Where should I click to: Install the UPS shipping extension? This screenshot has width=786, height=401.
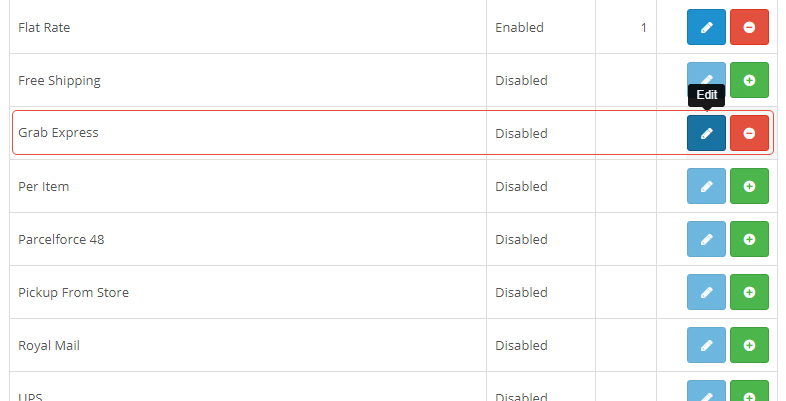tap(749, 391)
